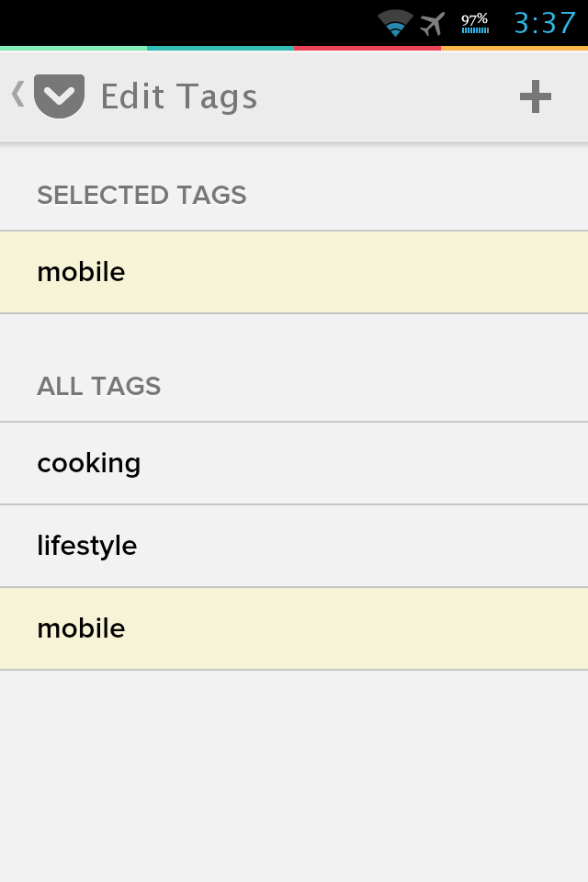Tap the SELECTED TAGS section header
The width and height of the screenshot is (588, 882).
[x=141, y=195]
